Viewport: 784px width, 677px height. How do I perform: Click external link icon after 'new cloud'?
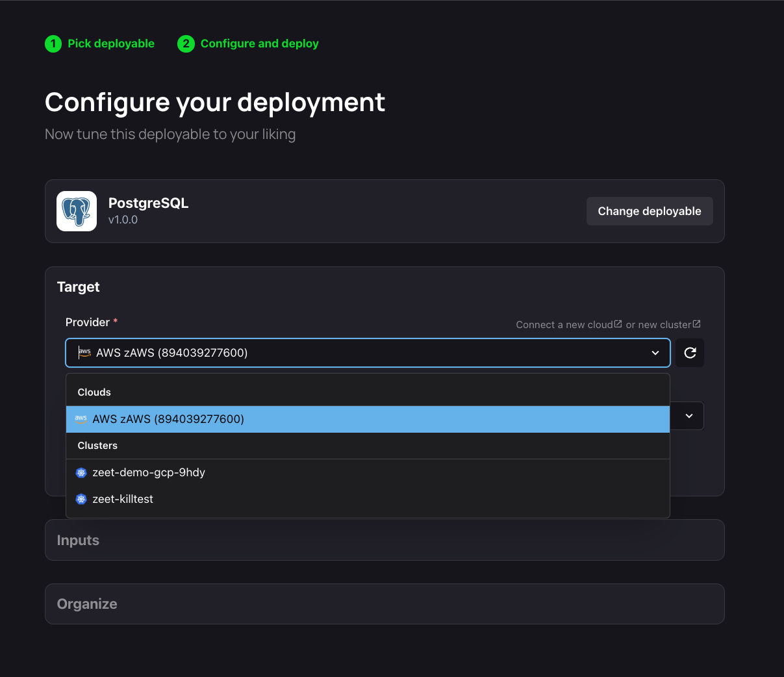tap(618, 324)
